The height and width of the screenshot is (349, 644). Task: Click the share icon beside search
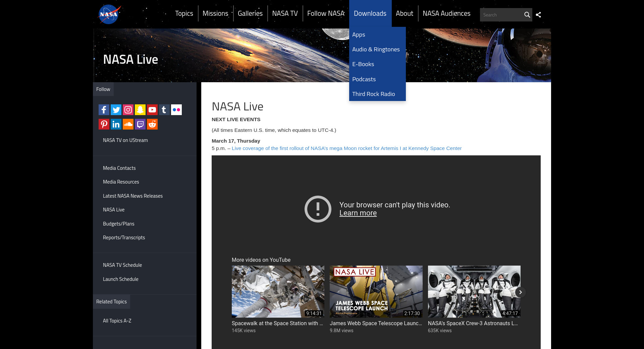pos(538,15)
